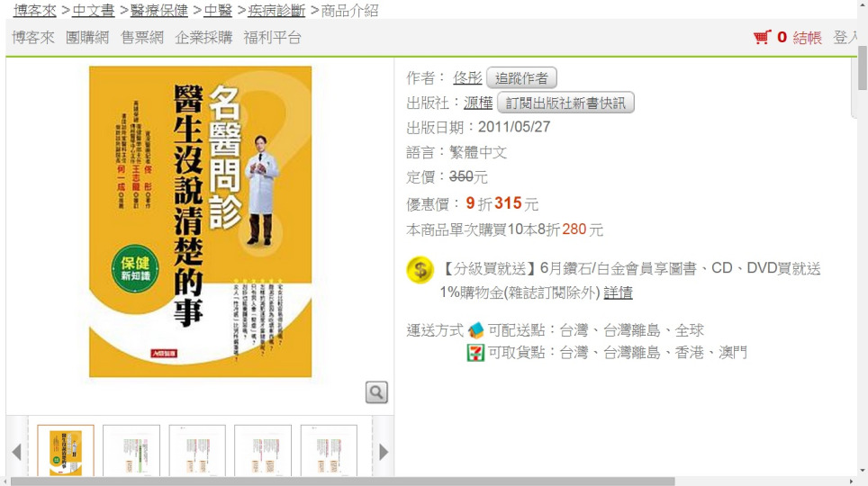Image resolution: width=868 pixels, height=486 pixels.
Task: Click 結帳 checkout link
Action: coord(807,38)
